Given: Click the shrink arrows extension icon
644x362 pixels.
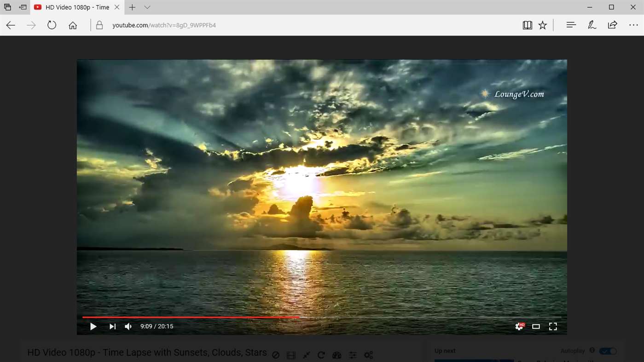Looking at the screenshot, I should click(306, 355).
